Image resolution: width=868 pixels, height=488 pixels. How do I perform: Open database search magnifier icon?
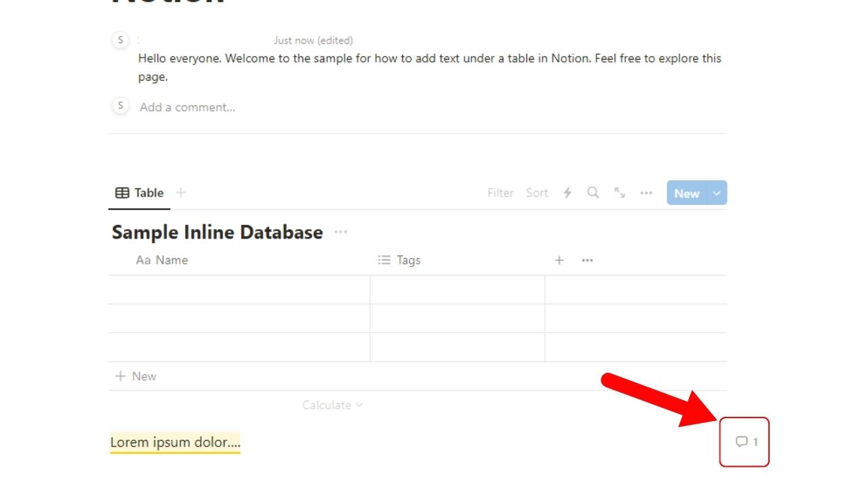coord(593,192)
